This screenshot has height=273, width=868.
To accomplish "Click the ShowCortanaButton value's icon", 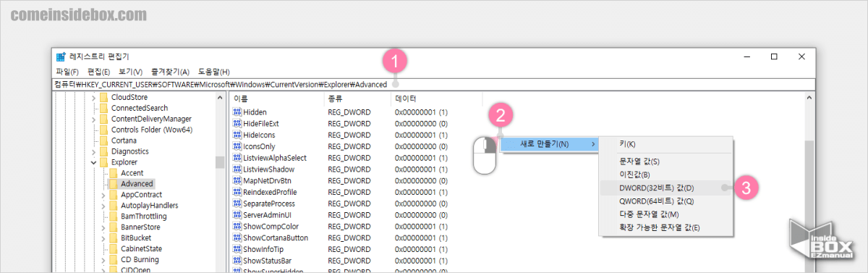I will pyautogui.click(x=237, y=238).
